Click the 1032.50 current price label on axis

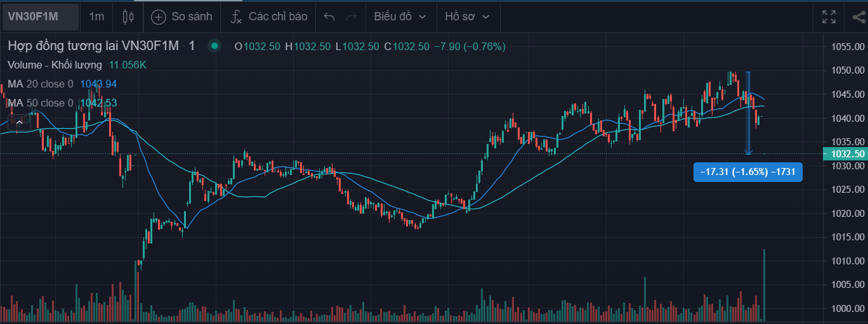843,154
